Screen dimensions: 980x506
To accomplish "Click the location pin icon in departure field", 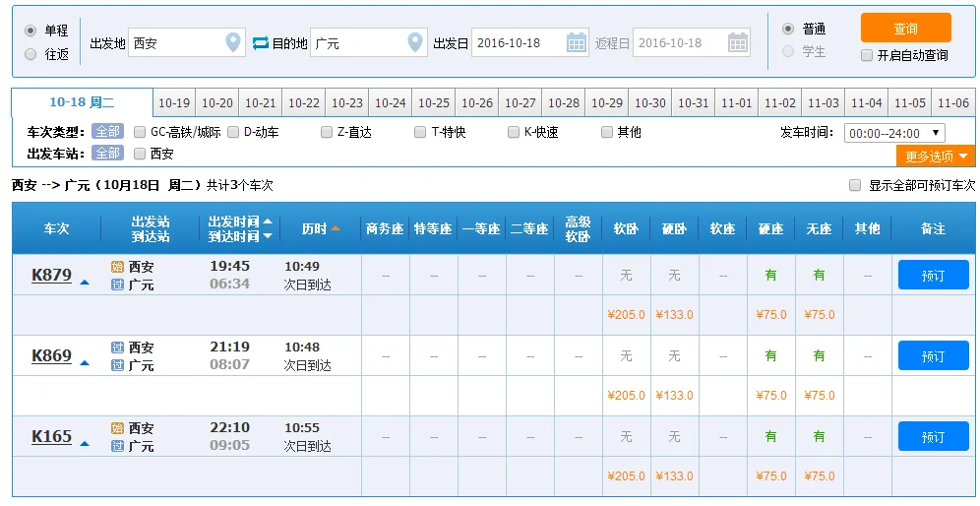I will click(x=233, y=42).
